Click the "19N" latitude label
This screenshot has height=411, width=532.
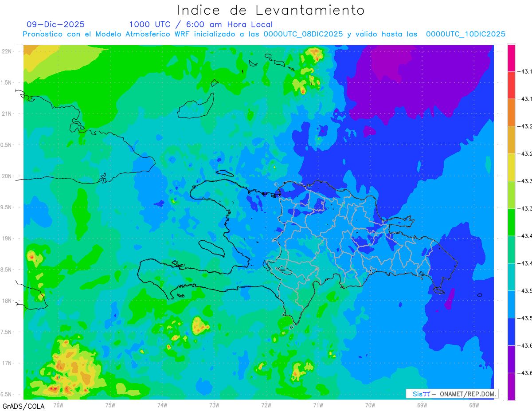pos(8,239)
